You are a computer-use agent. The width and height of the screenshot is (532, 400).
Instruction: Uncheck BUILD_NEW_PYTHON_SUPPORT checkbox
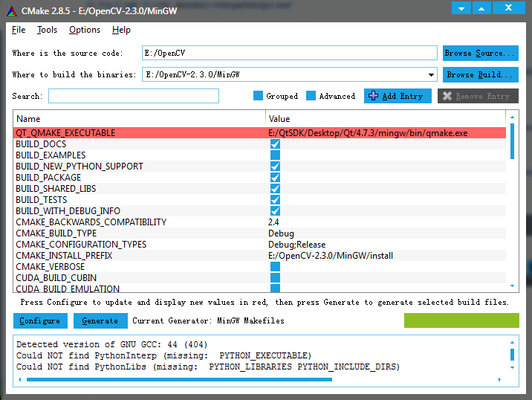275,167
